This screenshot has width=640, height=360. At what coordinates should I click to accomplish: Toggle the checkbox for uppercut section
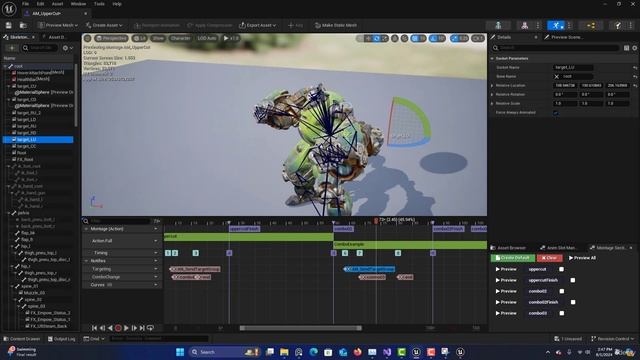coord(562,269)
